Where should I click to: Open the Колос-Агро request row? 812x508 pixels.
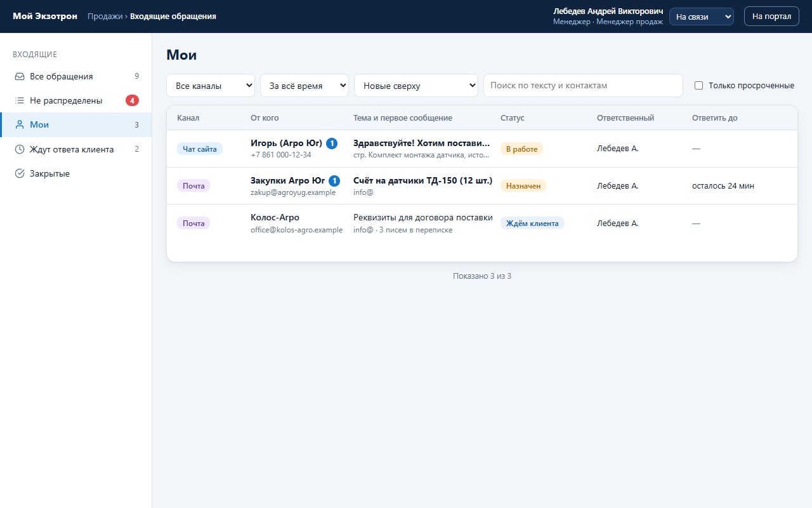(x=482, y=223)
